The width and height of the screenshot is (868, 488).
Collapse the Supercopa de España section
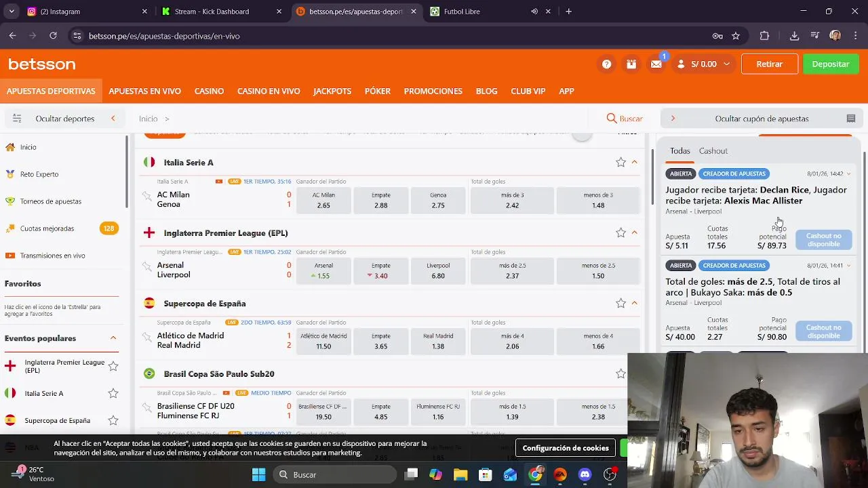(635, 304)
